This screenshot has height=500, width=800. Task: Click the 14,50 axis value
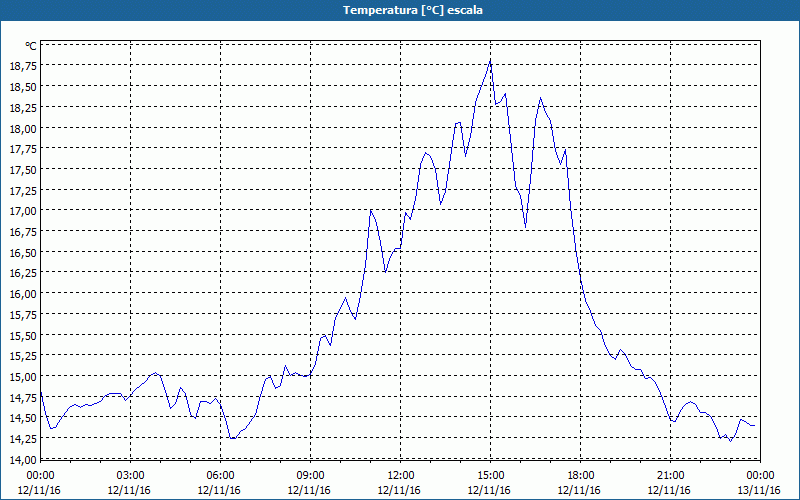23,417
